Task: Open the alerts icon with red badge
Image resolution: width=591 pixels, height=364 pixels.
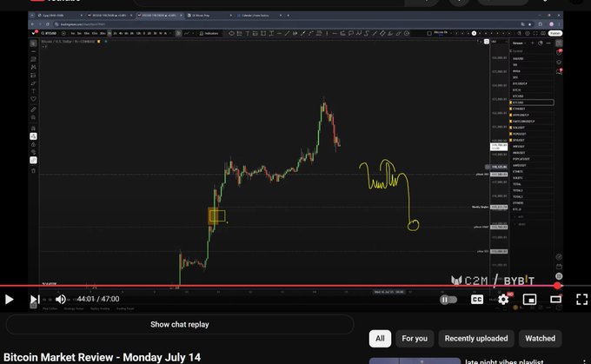Action: point(559,53)
